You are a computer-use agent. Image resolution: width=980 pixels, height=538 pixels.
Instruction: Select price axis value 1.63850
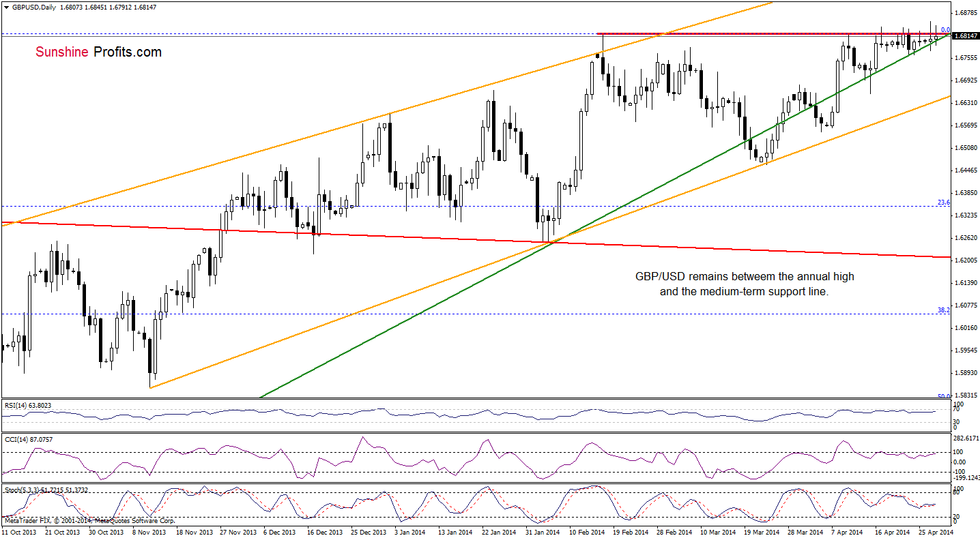(966, 193)
